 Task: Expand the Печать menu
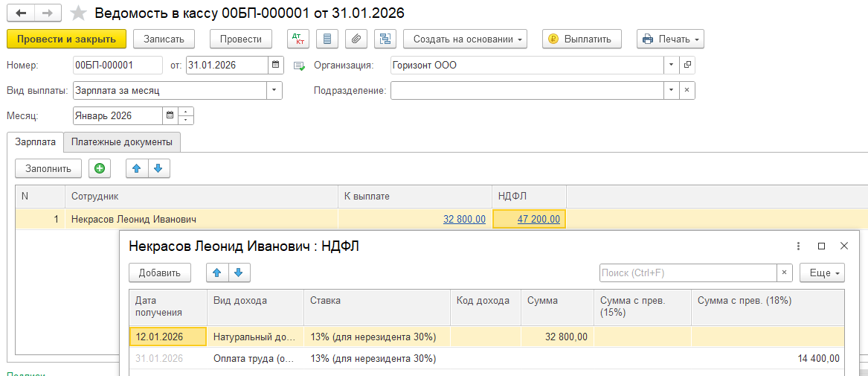click(670, 39)
